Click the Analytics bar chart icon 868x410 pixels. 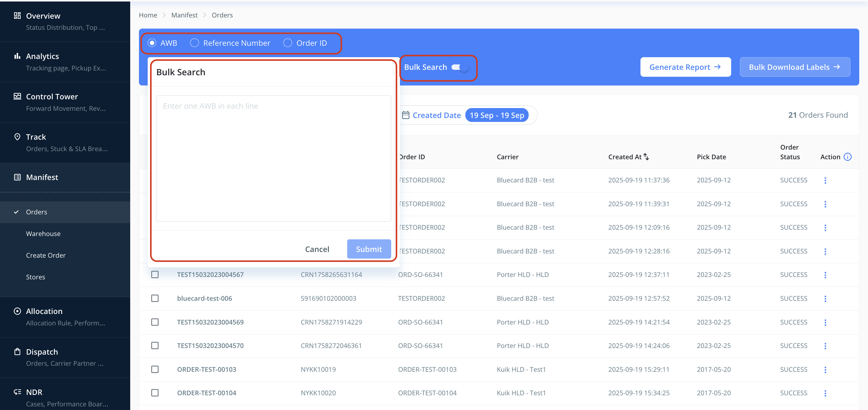[17, 56]
